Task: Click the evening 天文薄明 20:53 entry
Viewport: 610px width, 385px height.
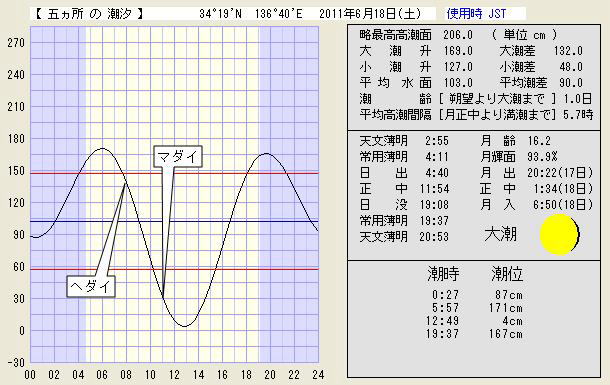Action: [404, 236]
